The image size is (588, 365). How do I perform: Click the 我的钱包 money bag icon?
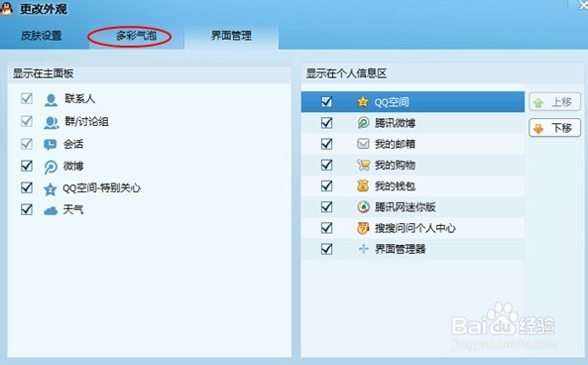(x=363, y=185)
